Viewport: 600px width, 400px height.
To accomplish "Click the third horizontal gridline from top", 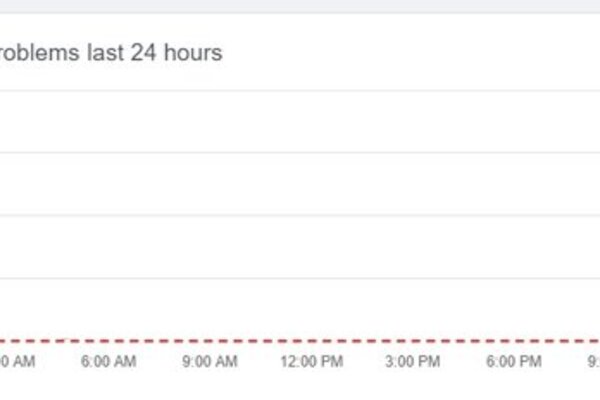I will click(x=300, y=216).
